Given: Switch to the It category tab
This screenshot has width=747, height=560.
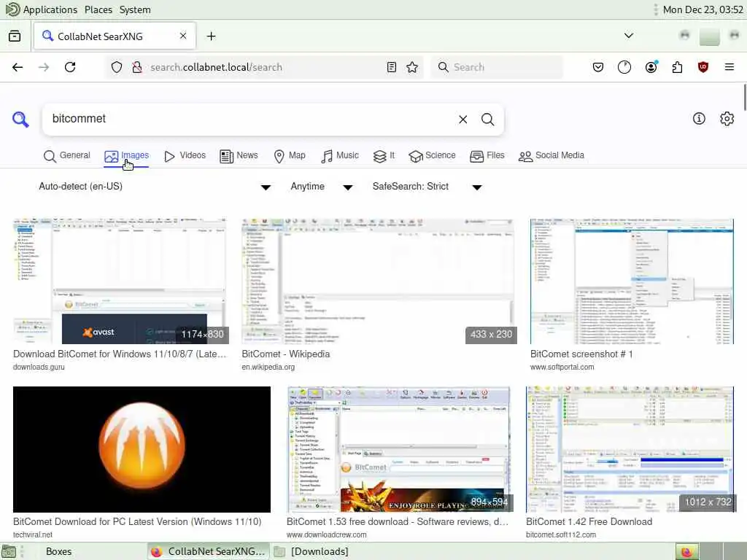Looking at the screenshot, I should (384, 156).
